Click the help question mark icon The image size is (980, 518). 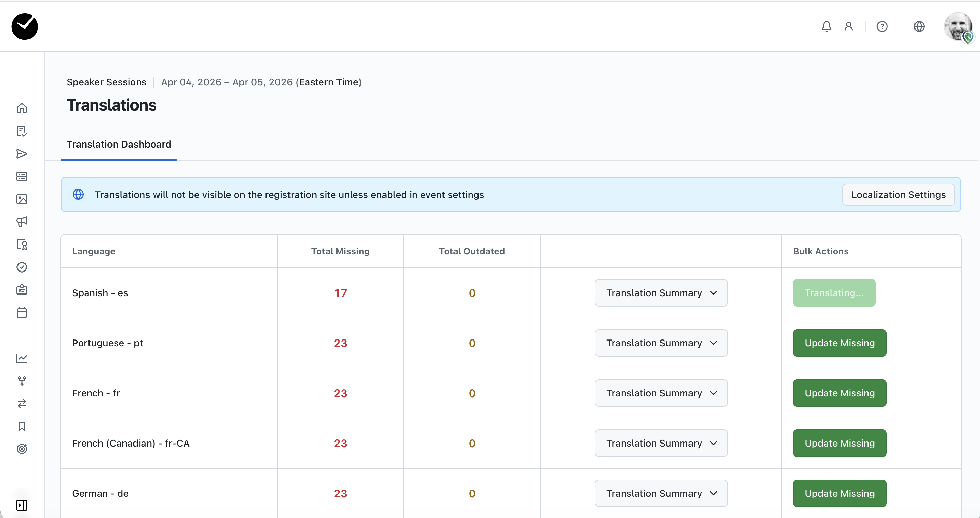[882, 26]
